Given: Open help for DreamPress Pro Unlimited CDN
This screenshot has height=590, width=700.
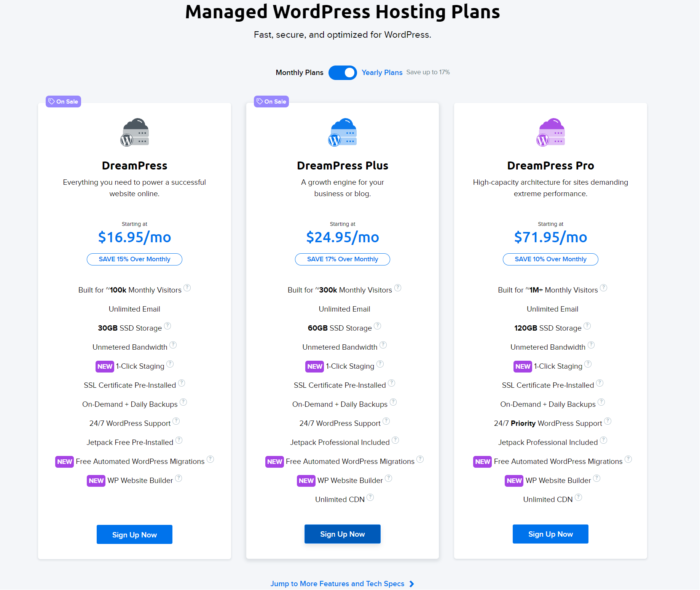Looking at the screenshot, I should (579, 497).
